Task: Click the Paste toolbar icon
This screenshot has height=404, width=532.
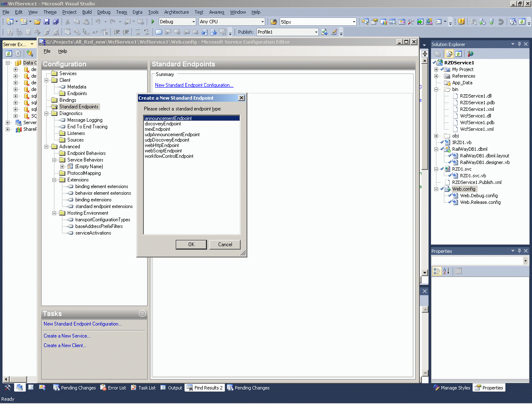Action: click(x=86, y=22)
